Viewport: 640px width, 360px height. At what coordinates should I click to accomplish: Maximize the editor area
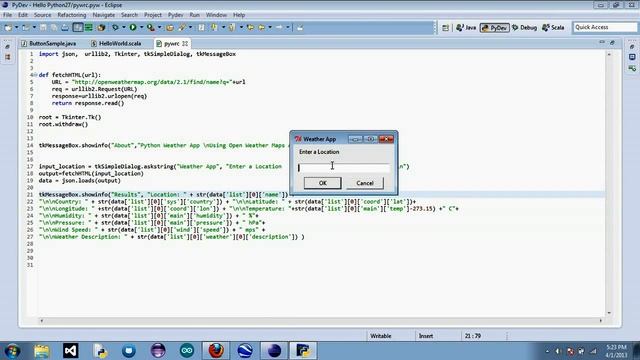(x=612, y=42)
